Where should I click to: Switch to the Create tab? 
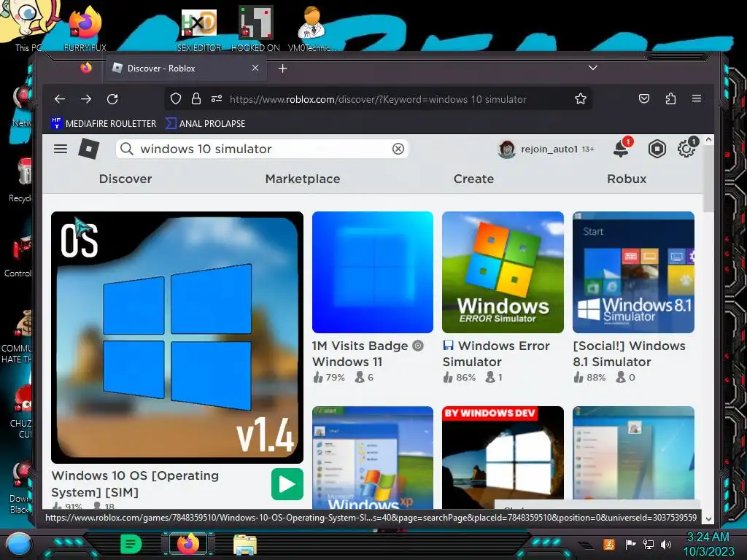(x=473, y=179)
